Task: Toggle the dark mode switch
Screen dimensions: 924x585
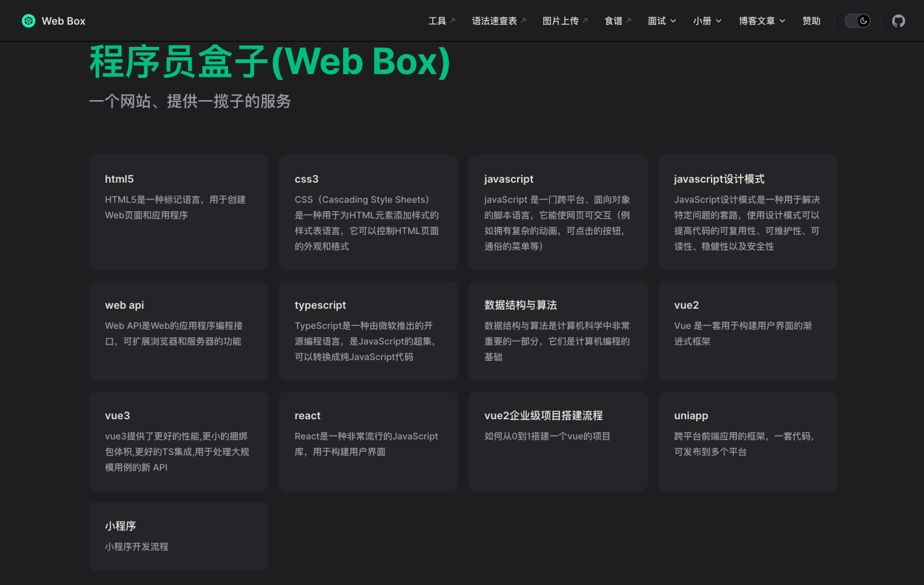Action: [x=857, y=20]
